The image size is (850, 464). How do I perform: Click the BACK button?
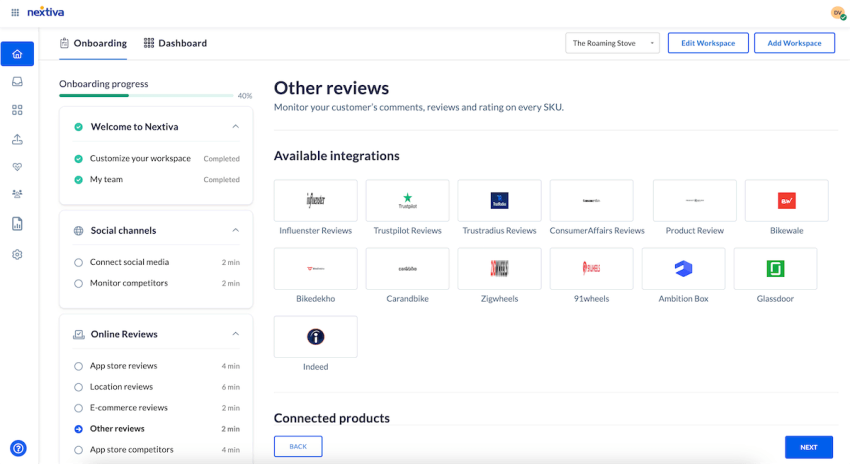pos(298,447)
